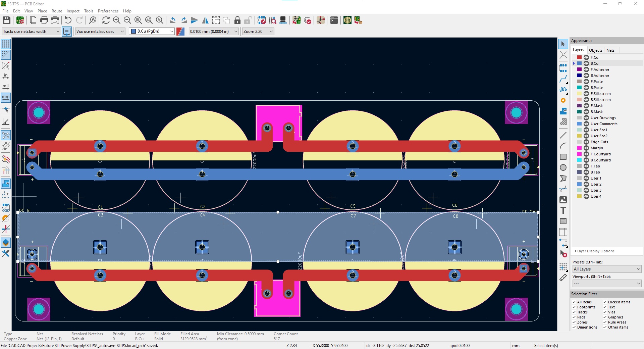The width and height of the screenshot is (644, 349).
Task: Activate the Measure tool ruler icon
Action: (x=563, y=278)
